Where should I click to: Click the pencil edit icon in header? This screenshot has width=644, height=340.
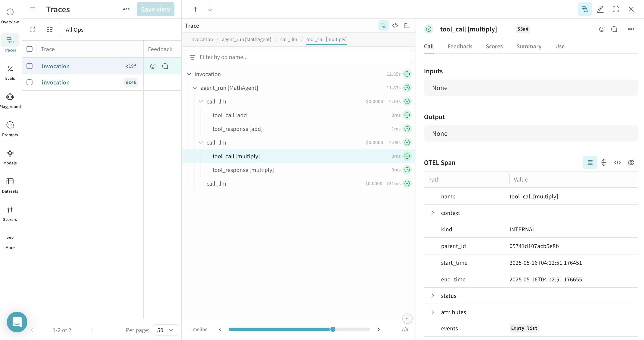[x=600, y=9]
